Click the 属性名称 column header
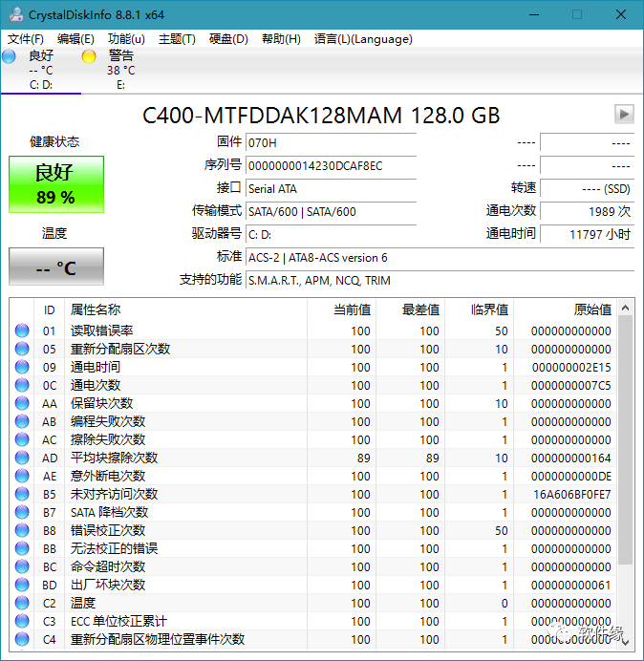The width and height of the screenshot is (644, 661). tap(185, 309)
